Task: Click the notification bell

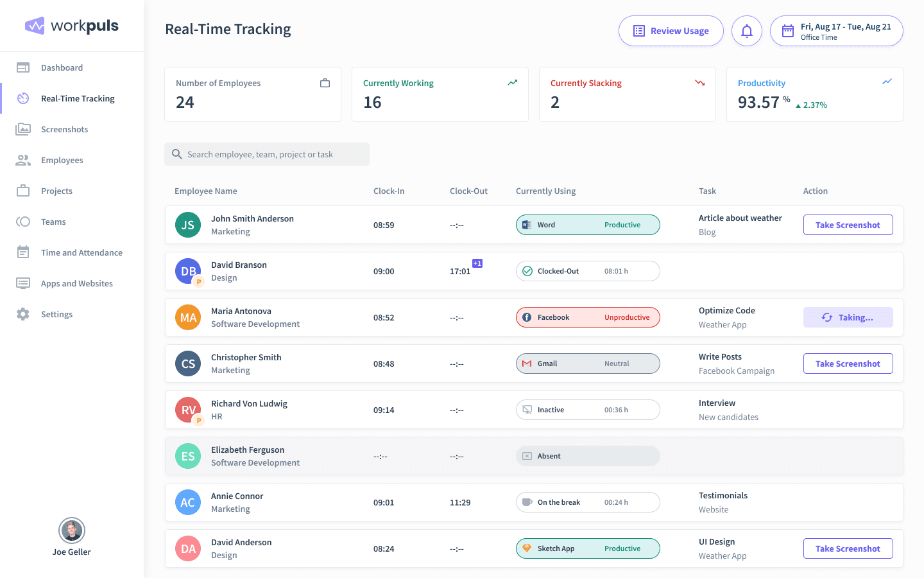Action: pos(746,30)
